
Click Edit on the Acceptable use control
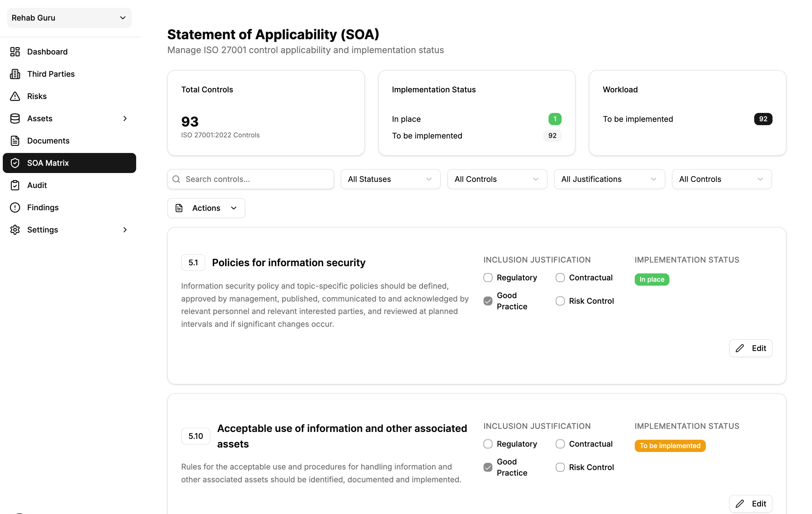tap(750, 504)
